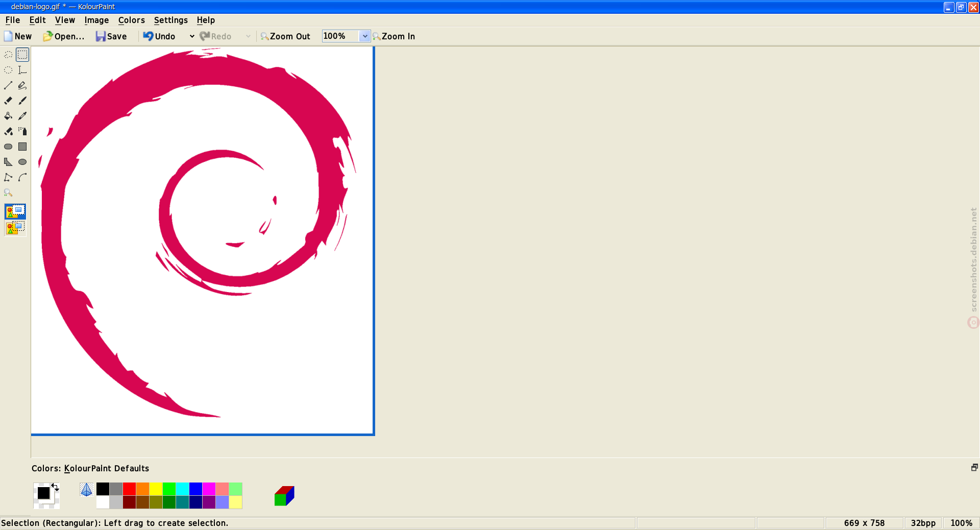Pick the dark red palette swatch
Viewport: 980px width, 530px height.
coord(129,502)
